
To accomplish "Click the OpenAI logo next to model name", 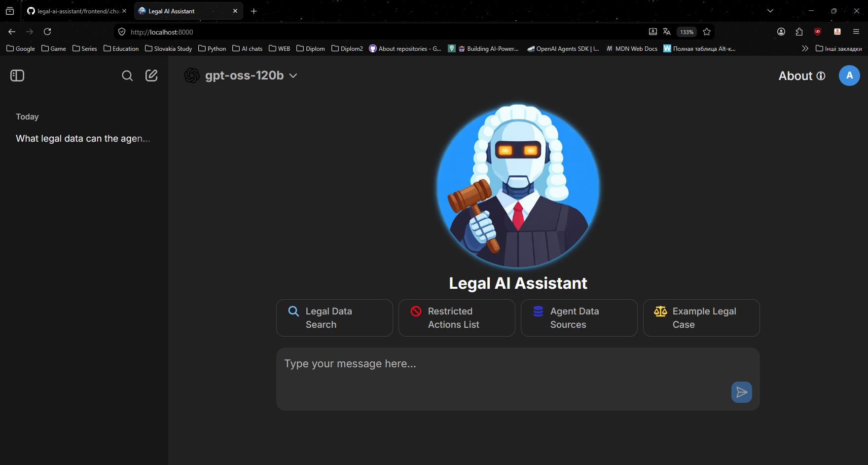I will point(192,76).
